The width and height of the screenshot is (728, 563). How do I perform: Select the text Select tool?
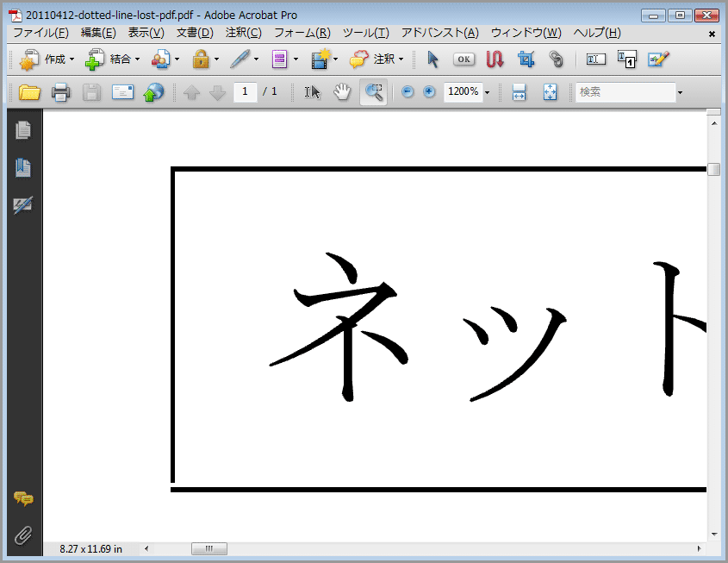click(313, 92)
